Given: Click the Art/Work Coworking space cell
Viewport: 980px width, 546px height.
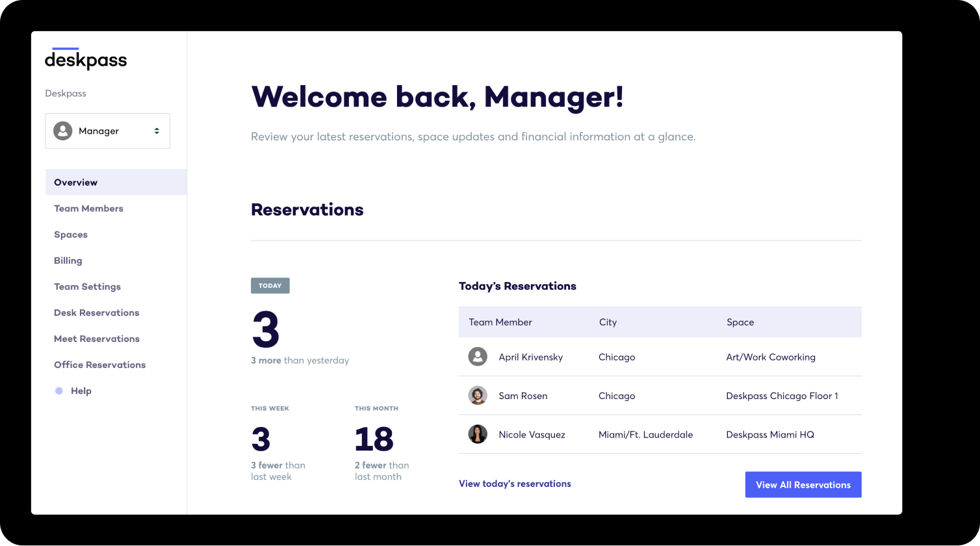Looking at the screenshot, I should 771,357.
